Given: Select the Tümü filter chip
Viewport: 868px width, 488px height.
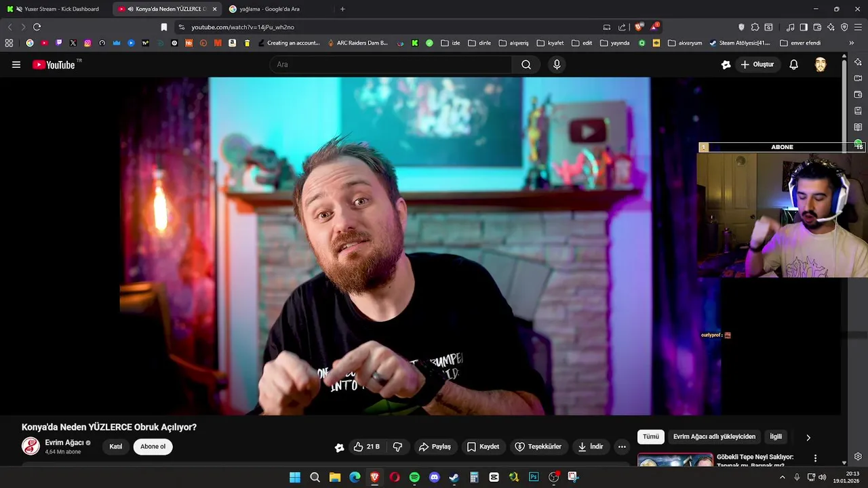Looking at the screenshot, I should click(650, 436).
